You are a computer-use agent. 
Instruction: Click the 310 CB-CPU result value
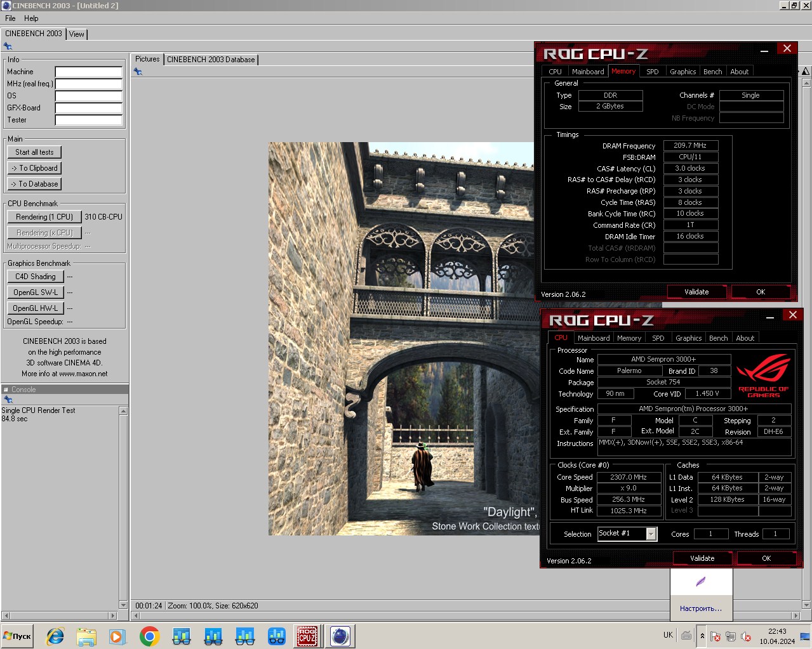(x=103, y=217)
